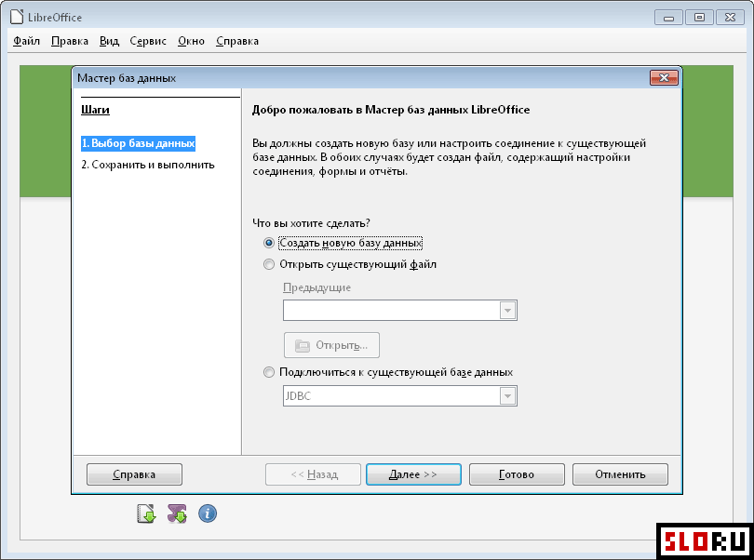Click the blue info icon
Viewport: 754px width, 560px height.
pyautogui.click(x=208, y=513)
